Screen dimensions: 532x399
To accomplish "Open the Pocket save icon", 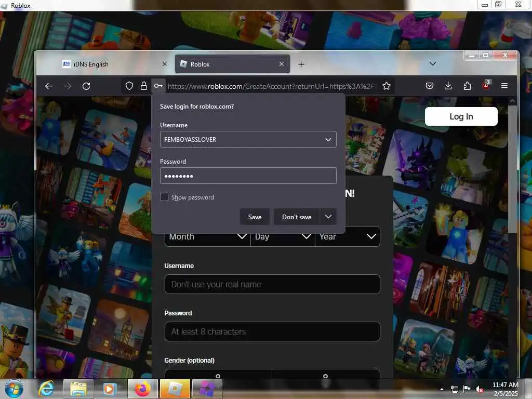I will [430, 86].
